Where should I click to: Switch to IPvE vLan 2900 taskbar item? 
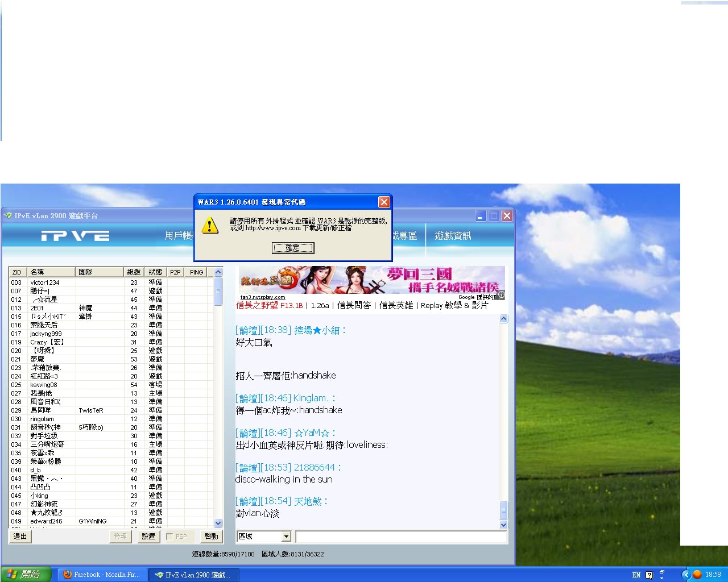[194, 575]
